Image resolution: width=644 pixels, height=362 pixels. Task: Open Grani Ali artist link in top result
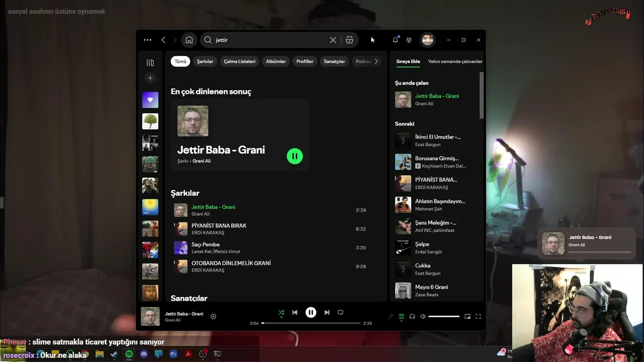pos(201,161)
